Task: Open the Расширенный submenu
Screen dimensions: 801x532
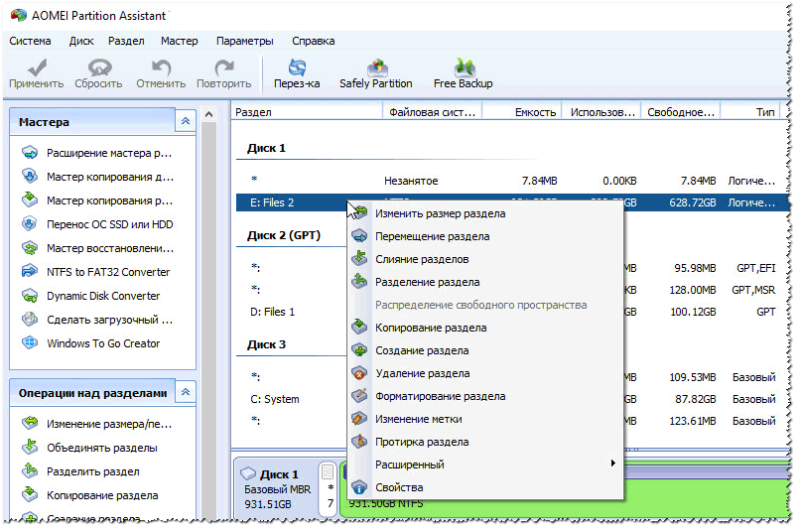Action: click(409, 465)
